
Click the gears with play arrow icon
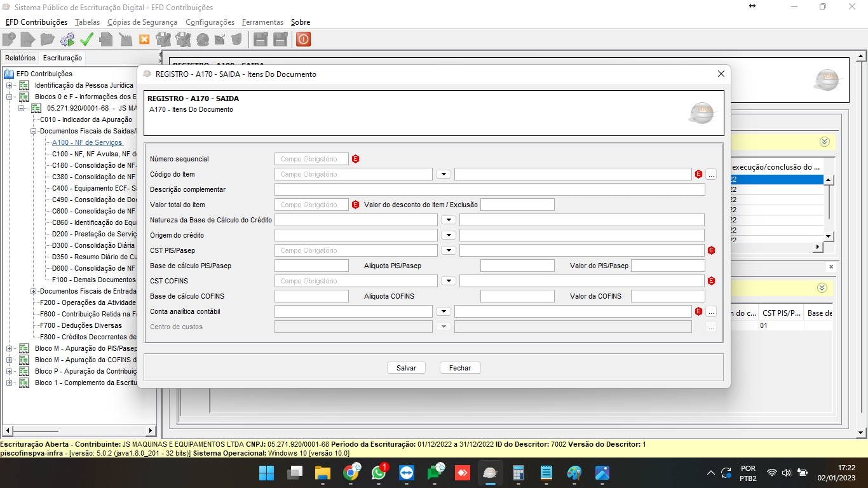coord(67,39)
